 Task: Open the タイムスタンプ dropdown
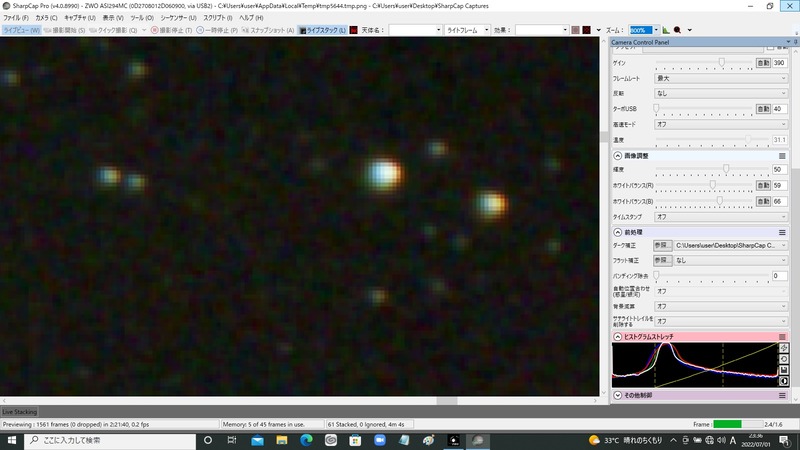click(721, 217)
